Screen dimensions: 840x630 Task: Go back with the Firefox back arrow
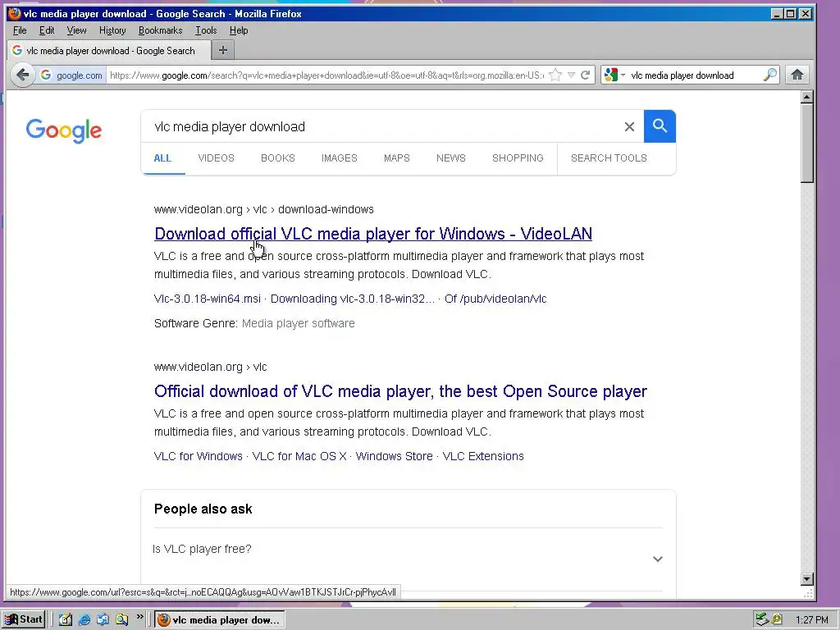point(22,75)
